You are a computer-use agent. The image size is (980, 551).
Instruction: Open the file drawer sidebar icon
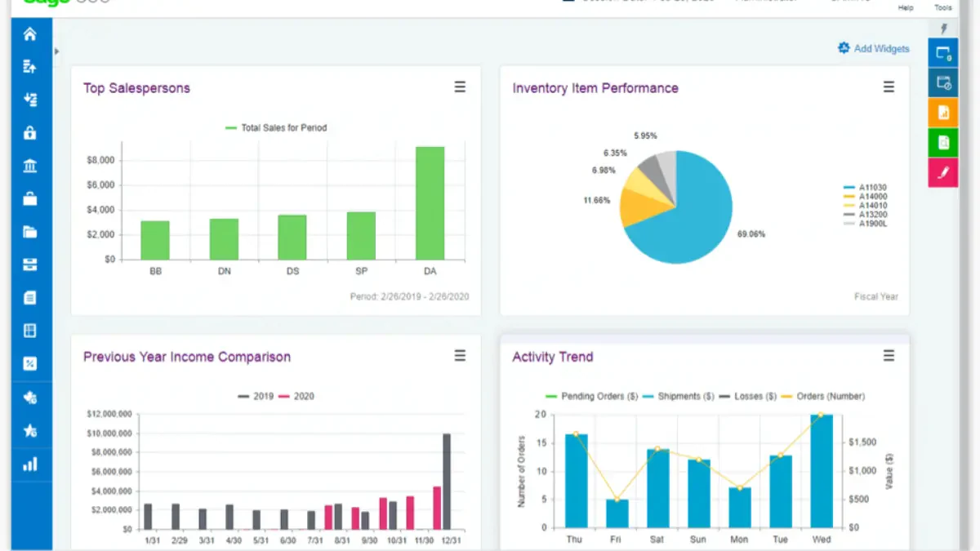tap(30, 264)
